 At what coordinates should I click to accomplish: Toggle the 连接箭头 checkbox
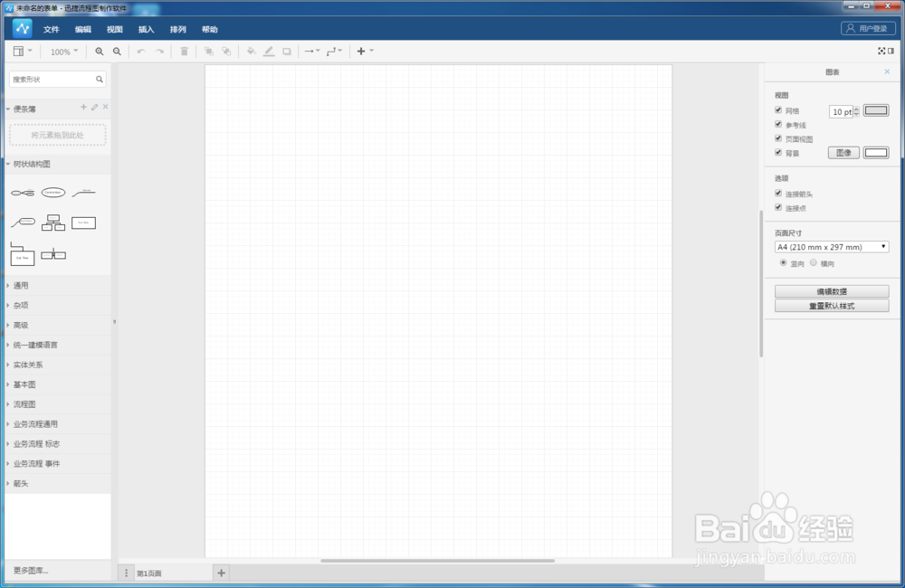(x=778, y=194)
